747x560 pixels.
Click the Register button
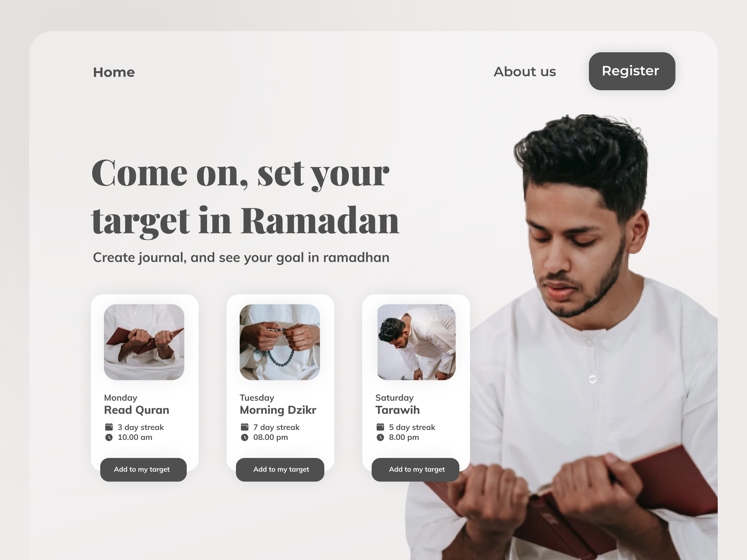[632, 71]
